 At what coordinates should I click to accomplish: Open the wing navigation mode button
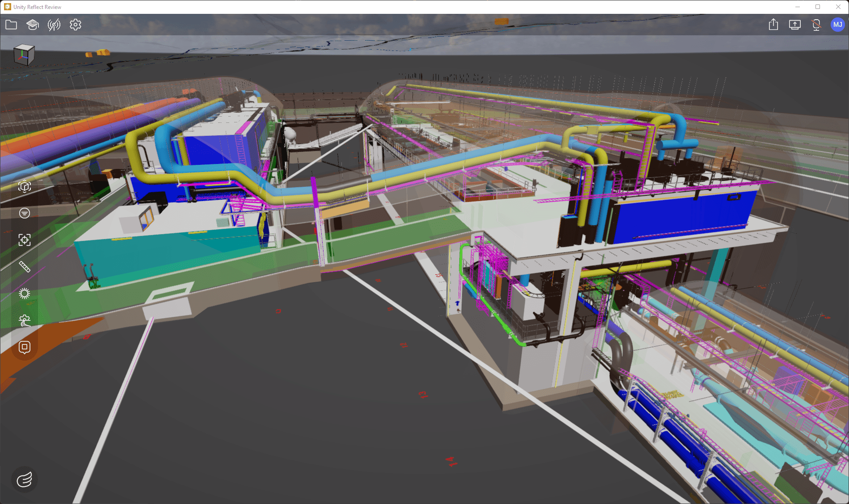[x=25, y=480]
